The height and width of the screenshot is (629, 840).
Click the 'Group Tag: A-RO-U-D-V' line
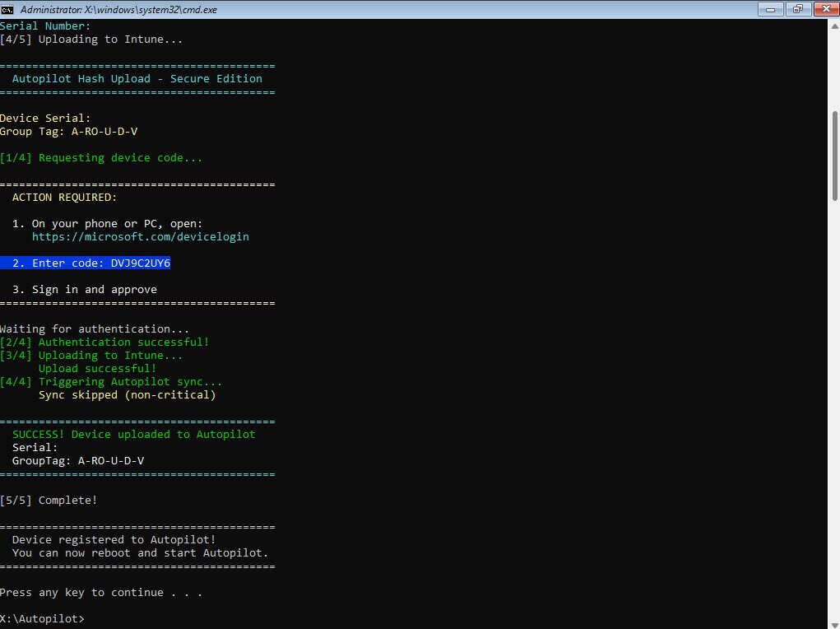63,132
